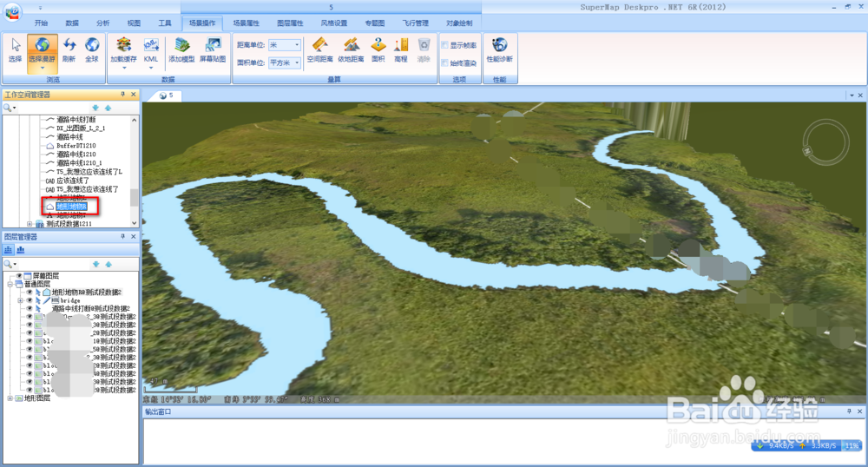Screen dimensions: 868x467
Task: Open the KML dropdown arrow
Action: click(x=151, y=69)
